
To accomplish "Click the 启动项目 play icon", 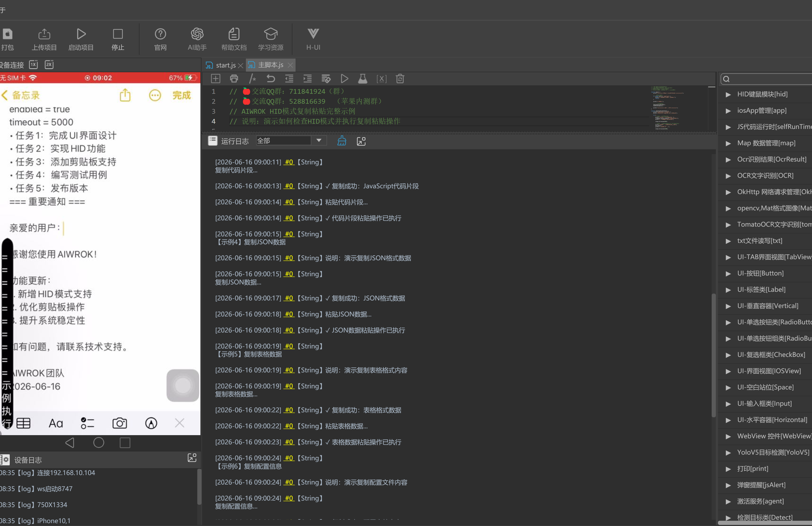I will [81, 34].
